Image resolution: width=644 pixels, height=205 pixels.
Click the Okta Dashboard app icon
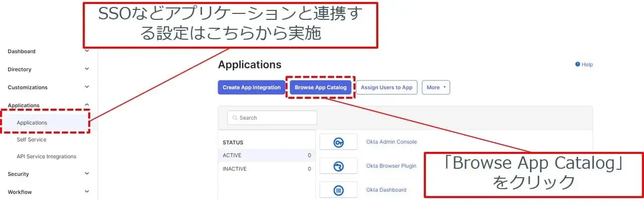338,190
